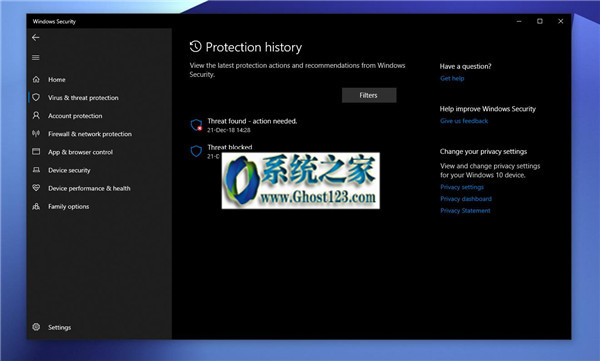This screenshot has width=600, height=361.
Task: Open Account protection section
Action: point(75,116)
